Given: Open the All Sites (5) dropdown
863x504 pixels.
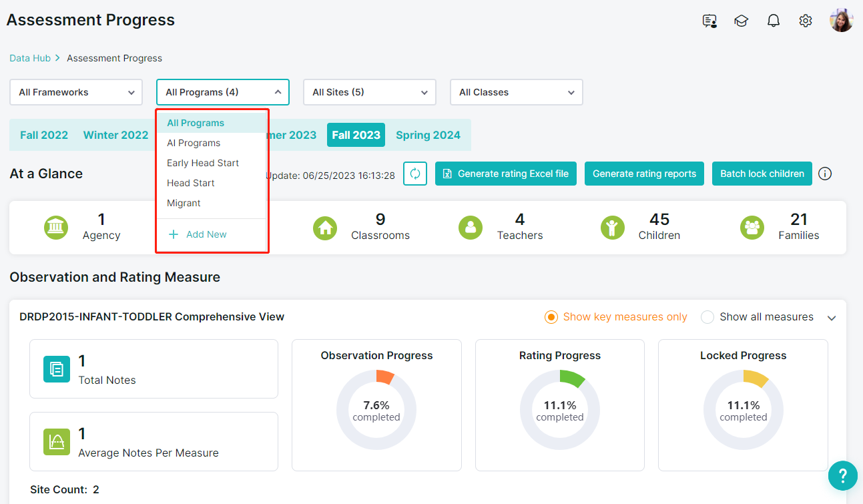Looking at the screenshot, I should pyautogui.click(x=369, y=92).
